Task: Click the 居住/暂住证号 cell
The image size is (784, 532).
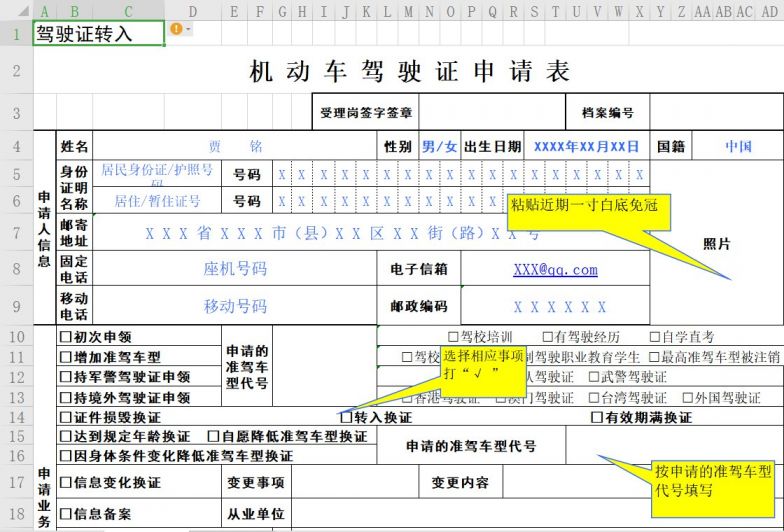Action: [x=157, y=200]
